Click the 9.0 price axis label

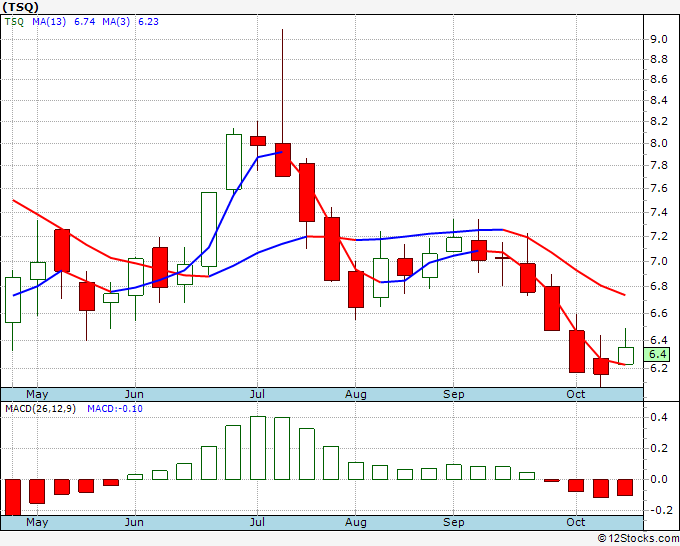tap(658, 39)
